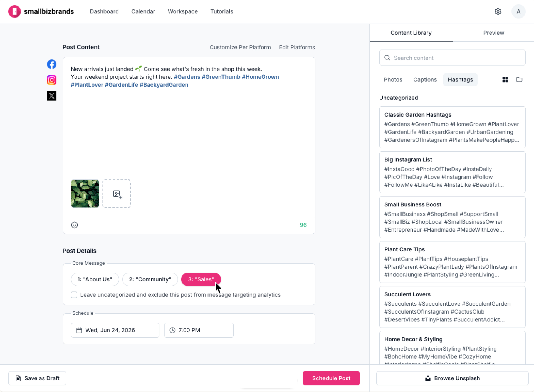Image resolution: width=534 pixels, height=392 pixels.
Task: Show the Captions content filter
Action: pyautogui.click(x=425, y=80)
